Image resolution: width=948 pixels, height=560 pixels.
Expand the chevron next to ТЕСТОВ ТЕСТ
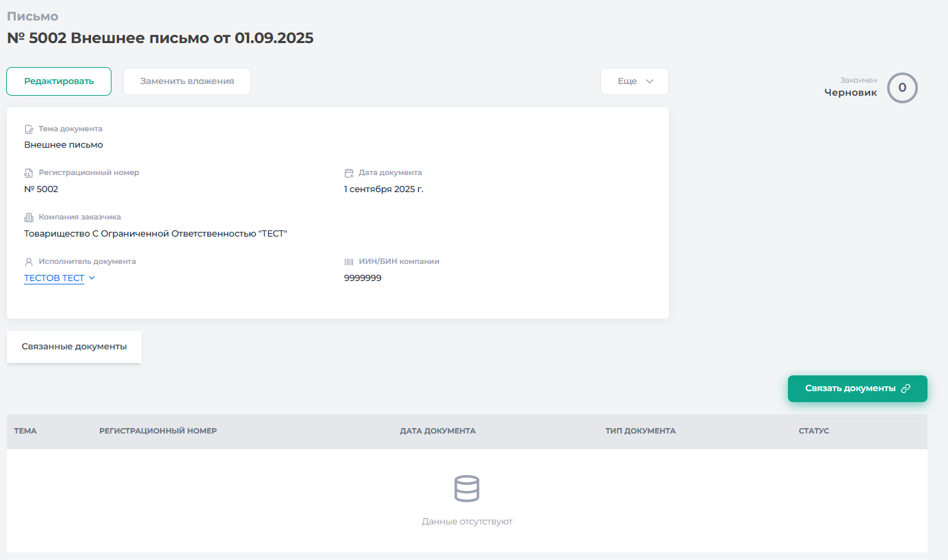point(92,278)
